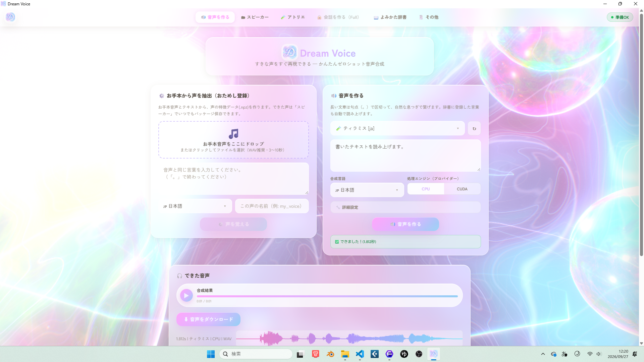Select the CPU engine option
644x362 pixels.
click(426, 189)
